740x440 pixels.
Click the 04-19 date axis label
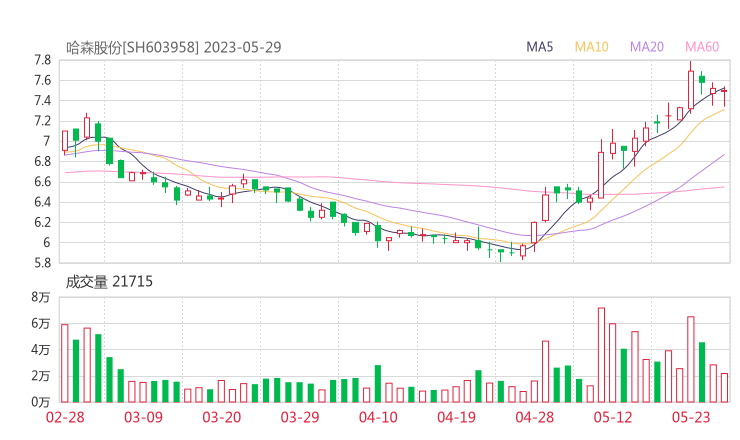coord(456,417)
